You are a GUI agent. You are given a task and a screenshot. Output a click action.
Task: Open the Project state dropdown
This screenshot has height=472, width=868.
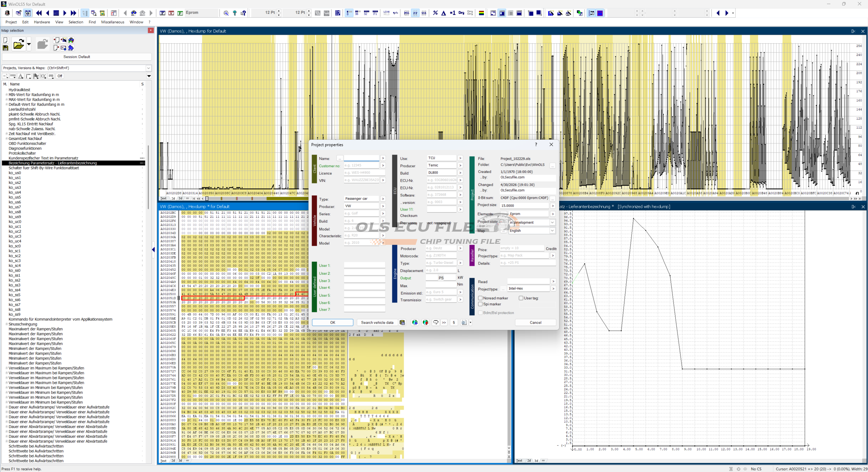click(552, 222)
